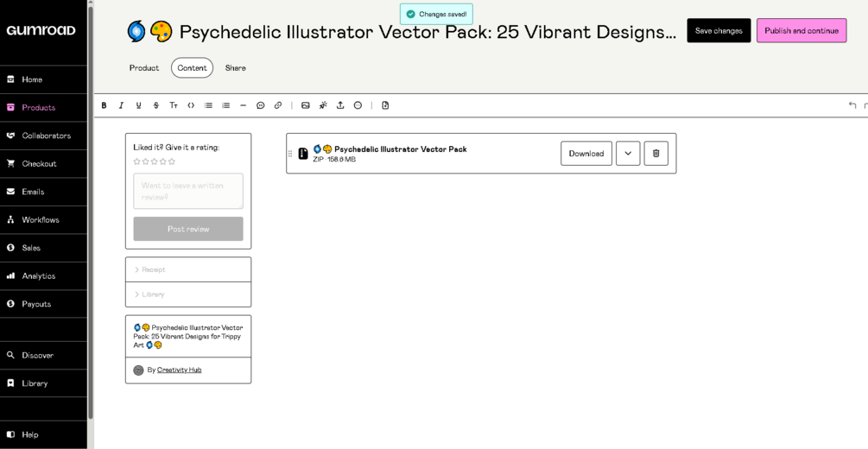
Task: Give a one-star rating
Action: click(136, 161)
